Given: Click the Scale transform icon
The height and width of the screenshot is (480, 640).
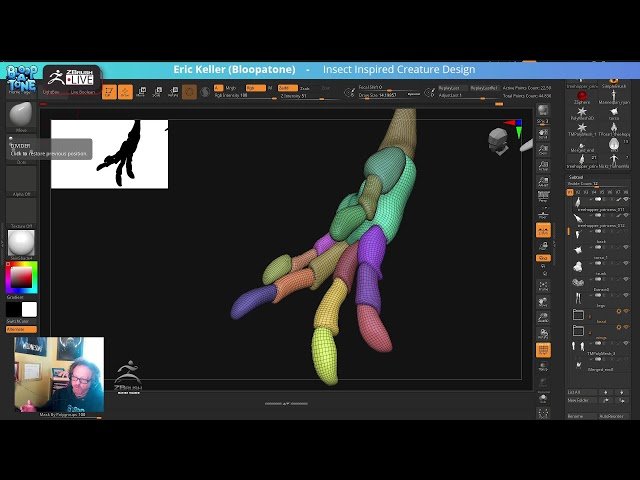Looking at the screenshot, I should [156, 91].
